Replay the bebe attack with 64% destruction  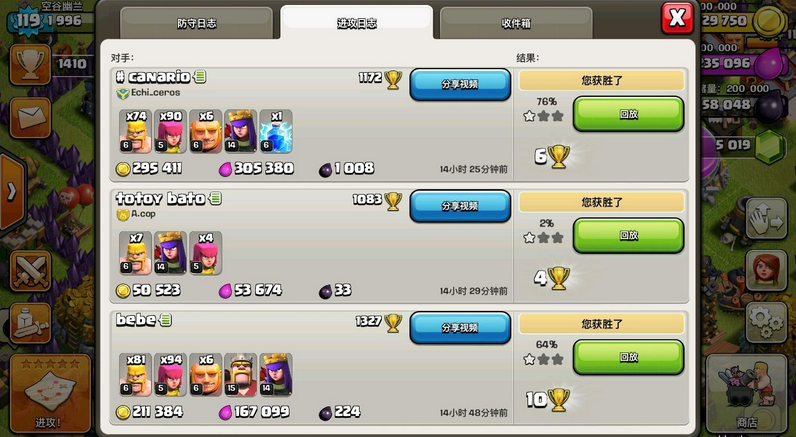coord(628,357)
